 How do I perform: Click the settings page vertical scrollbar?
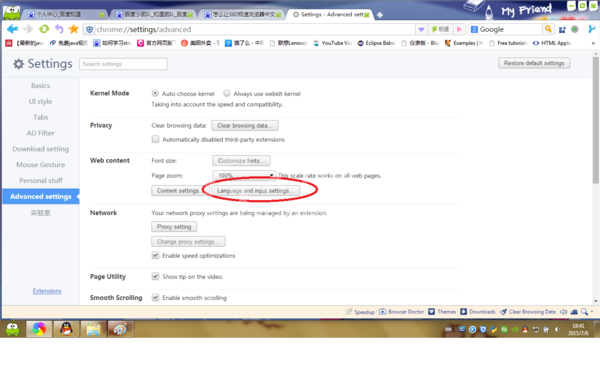(595, 119)
